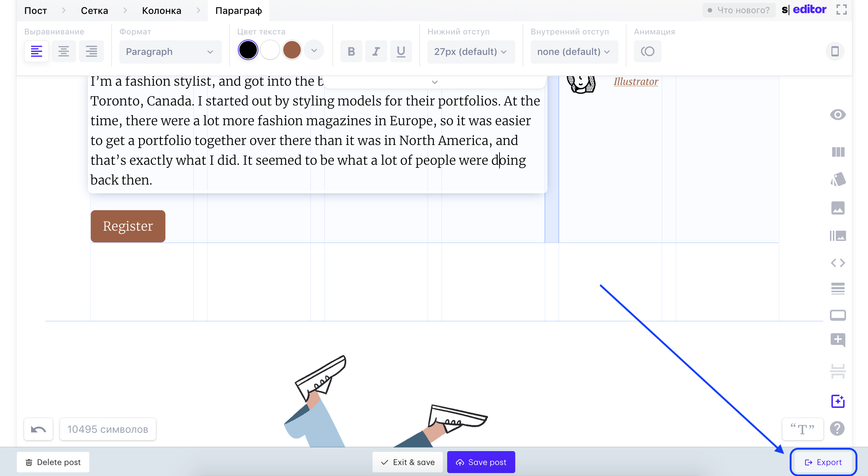The height and width of the screenshot is (476, 868).
Task: Switch to the Сетка breadcrumb tab
Action: (94, 10)
